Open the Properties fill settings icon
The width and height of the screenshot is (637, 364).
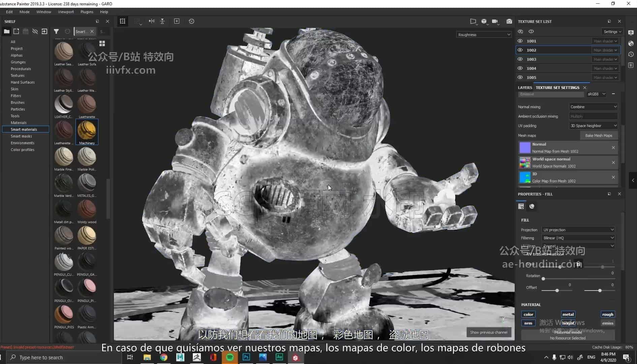coord(521,206)
